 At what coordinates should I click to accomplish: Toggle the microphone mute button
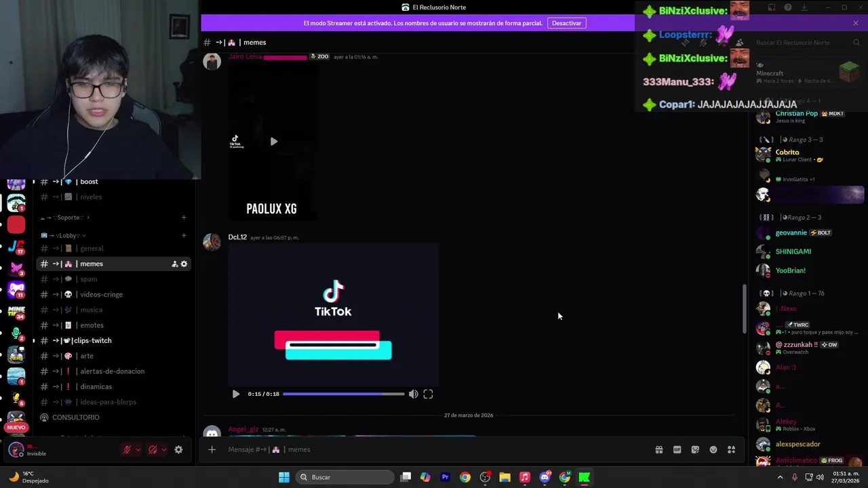click(x=126, y=449)
